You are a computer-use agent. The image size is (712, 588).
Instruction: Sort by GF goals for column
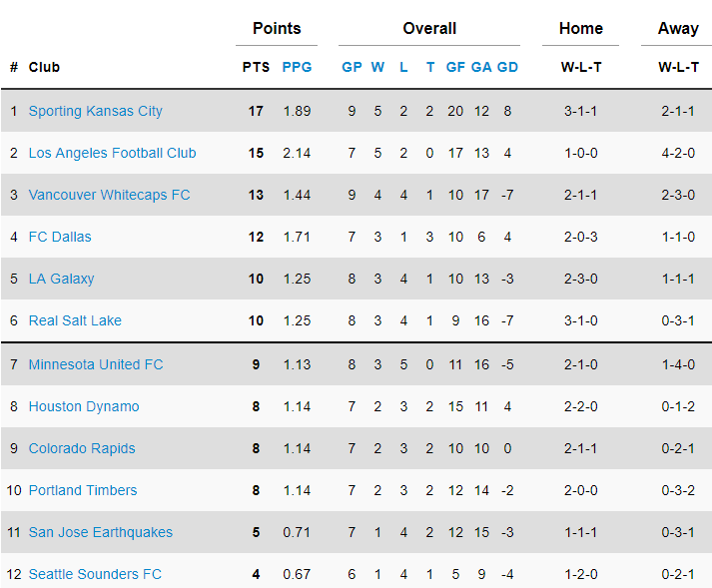coord(455,67)
